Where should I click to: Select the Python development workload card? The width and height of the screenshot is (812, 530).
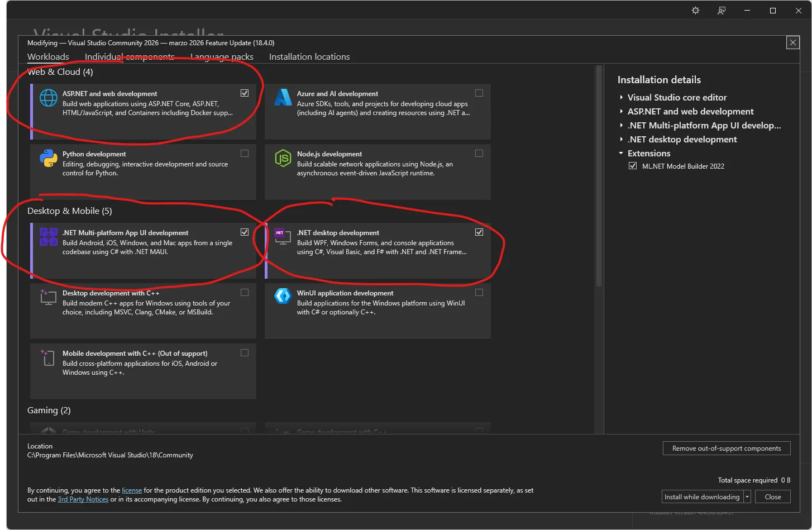tap(143, 172)
